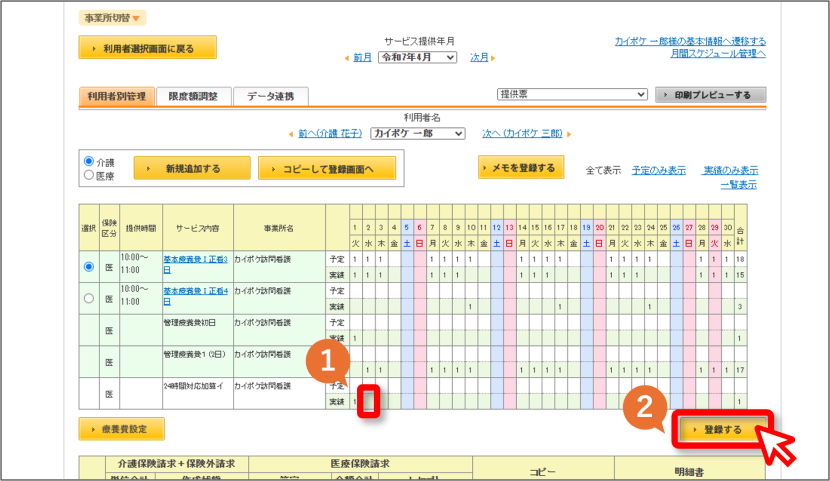Expand the 提供票 print type dropdown
This screenshot has width=830, height=481.
point(572,94)
